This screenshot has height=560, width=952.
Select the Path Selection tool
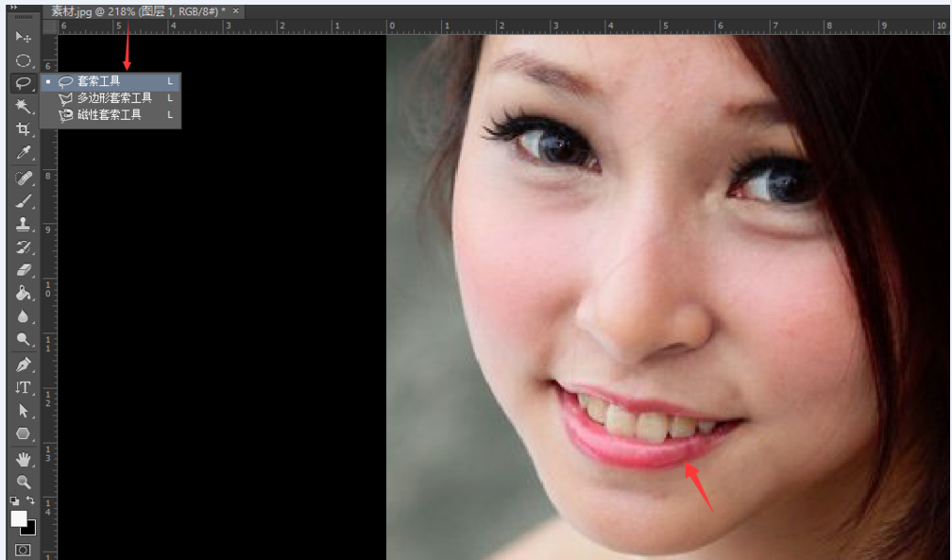(23, 411)
